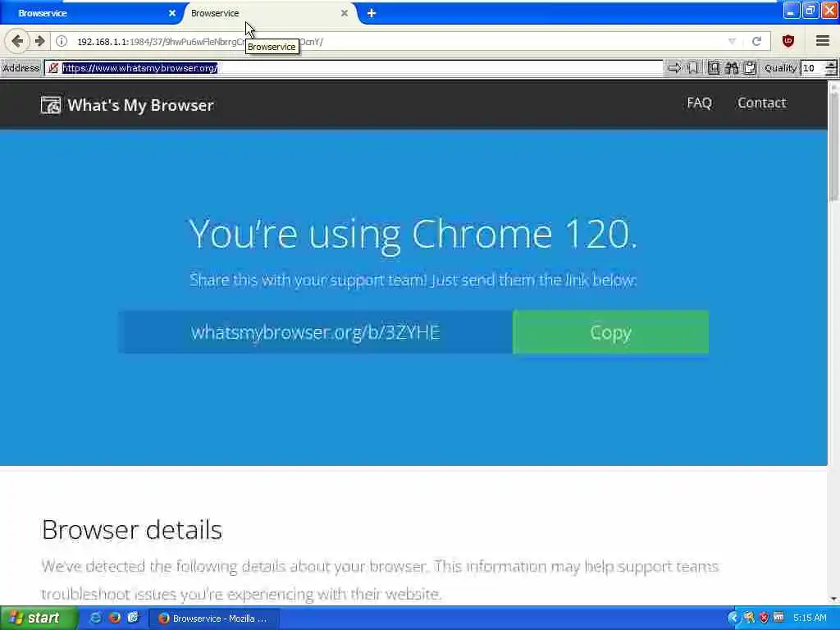Click the Browser details heading
The image size is (840, 630).
132,530
